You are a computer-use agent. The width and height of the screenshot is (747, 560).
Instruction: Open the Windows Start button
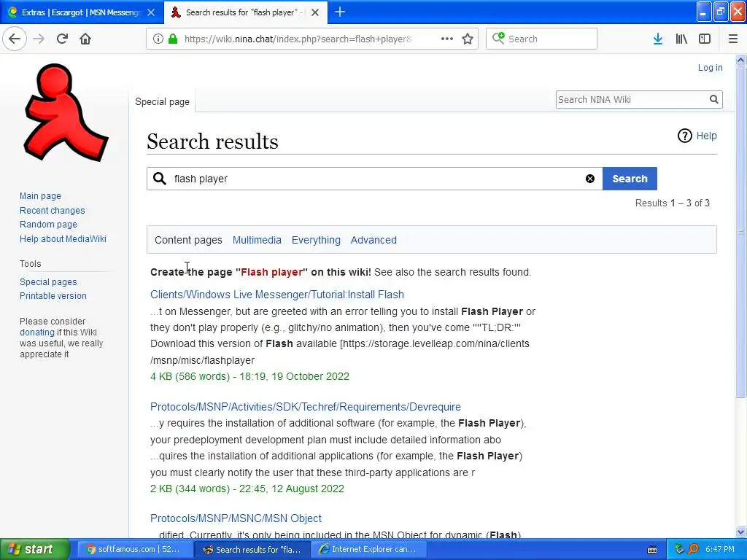[x=35, y=549]
